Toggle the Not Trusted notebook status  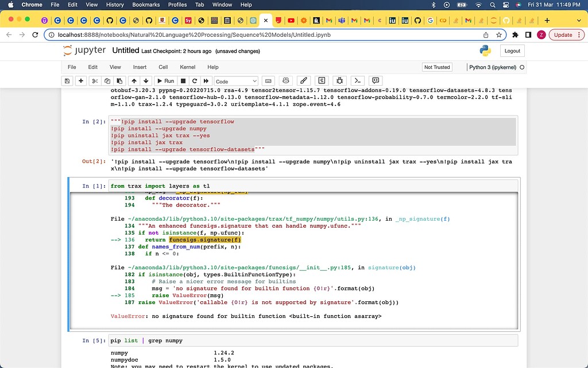click(x=436, y=67)
